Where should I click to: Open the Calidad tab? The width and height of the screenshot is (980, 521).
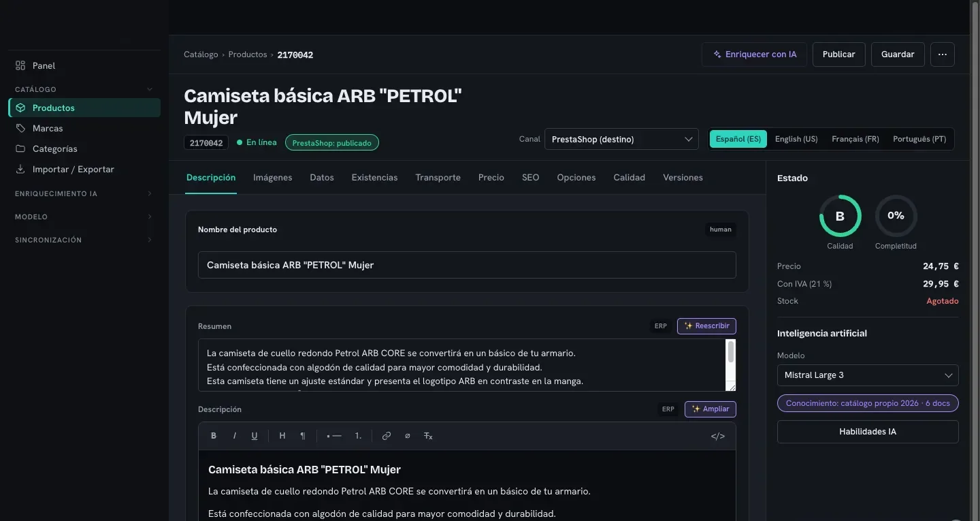pos(629,177)
